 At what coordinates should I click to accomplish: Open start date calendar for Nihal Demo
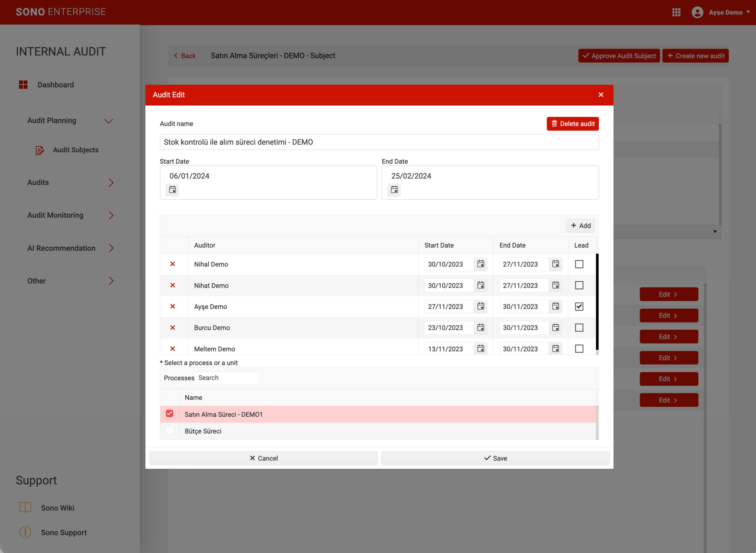tap(481, 264)
